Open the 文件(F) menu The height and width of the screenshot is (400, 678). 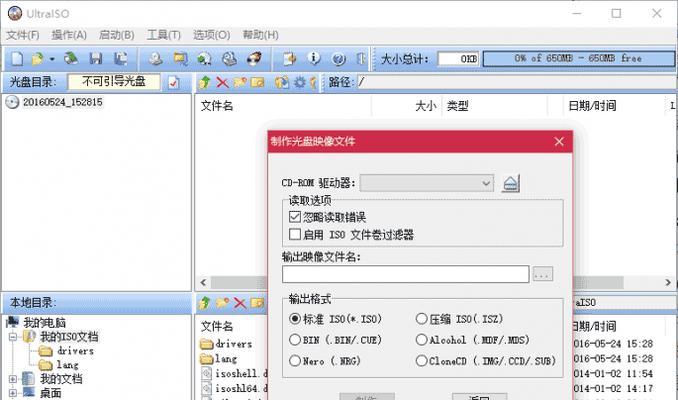[22, 35]
